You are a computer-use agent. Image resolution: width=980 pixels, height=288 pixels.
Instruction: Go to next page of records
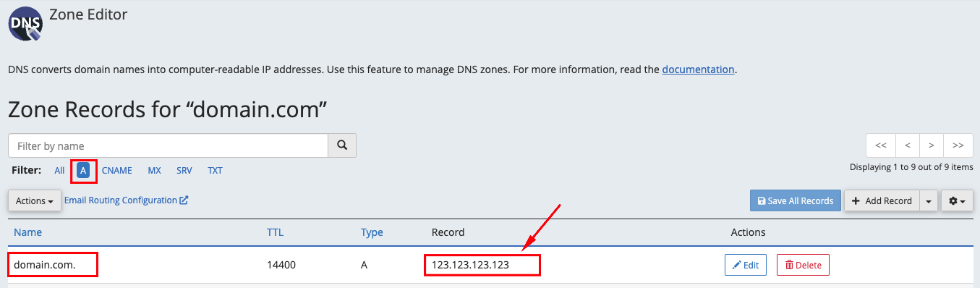pyautogui.click(x=932, y=145)
